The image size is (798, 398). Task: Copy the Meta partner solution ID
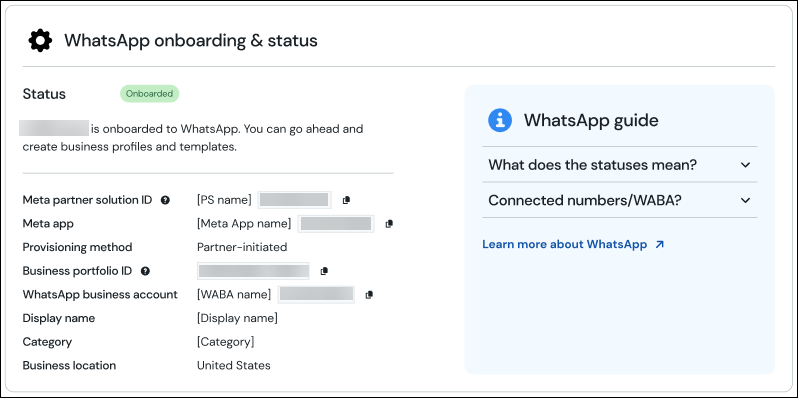coord(347,200)
